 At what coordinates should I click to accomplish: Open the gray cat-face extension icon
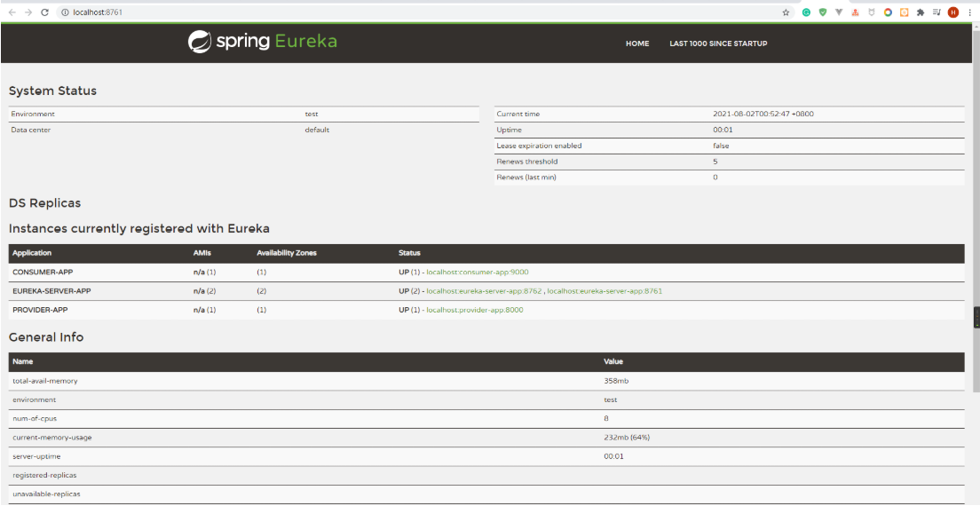[x=871, y=12]
